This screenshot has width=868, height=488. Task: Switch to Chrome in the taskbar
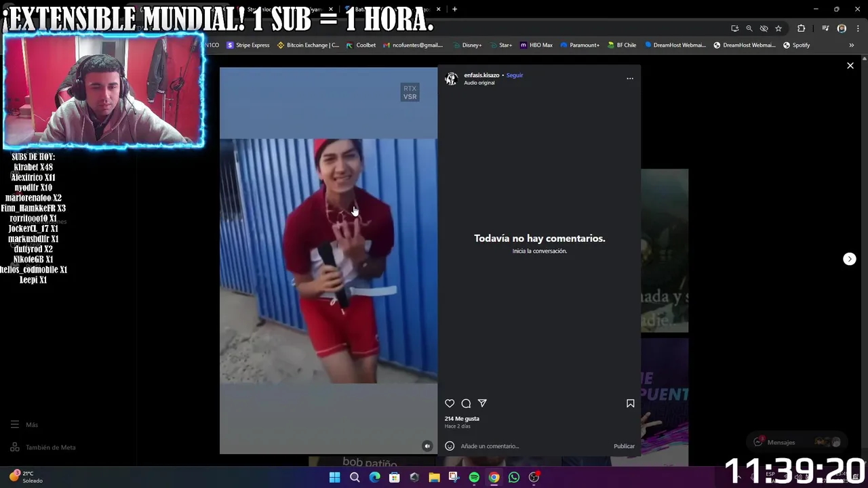click(494, 477)
